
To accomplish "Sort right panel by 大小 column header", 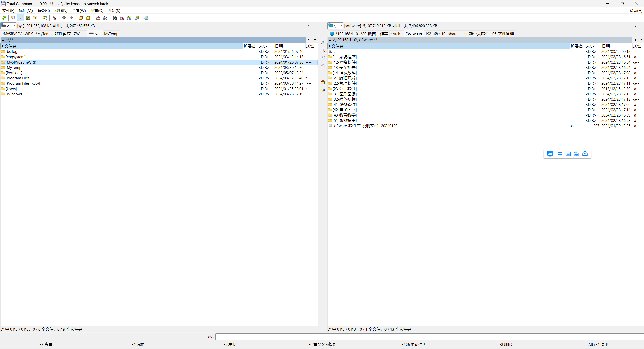I will pyautogui.click(x=593, y=46).
